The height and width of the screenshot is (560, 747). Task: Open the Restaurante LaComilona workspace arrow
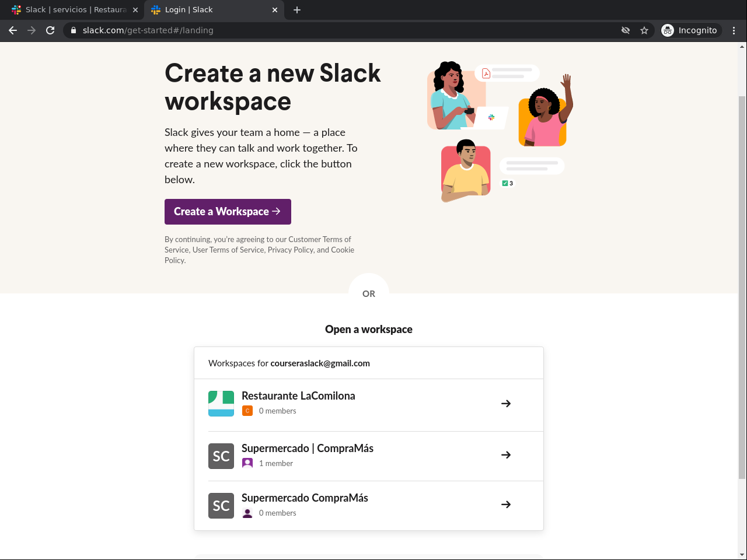tap(506, 404)
